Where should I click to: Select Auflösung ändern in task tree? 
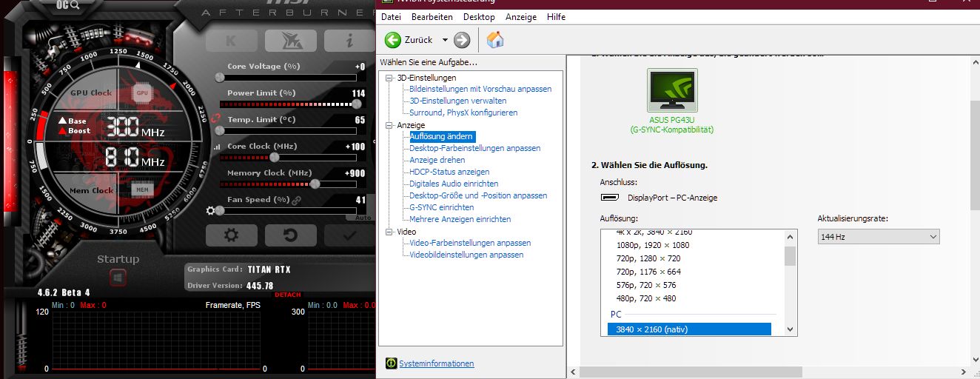pos(442,136)
